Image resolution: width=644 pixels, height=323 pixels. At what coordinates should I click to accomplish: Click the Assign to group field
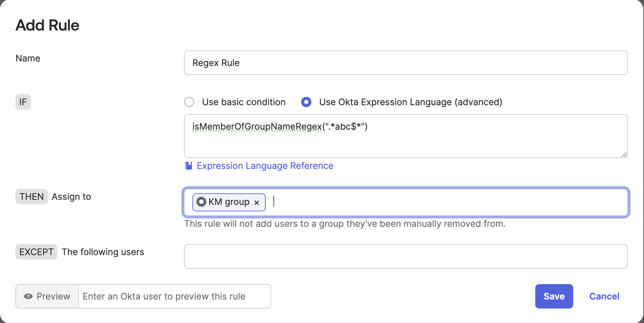(x=406, y=202)
